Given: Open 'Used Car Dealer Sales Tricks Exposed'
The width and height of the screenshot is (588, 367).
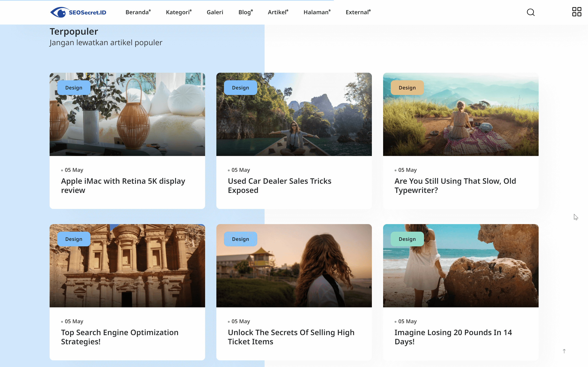Looking at the screenshot, I should click(280, 185).
